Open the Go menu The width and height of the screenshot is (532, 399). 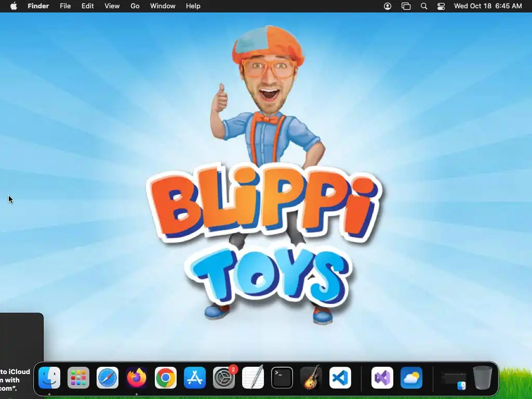[x=135, y=6]
